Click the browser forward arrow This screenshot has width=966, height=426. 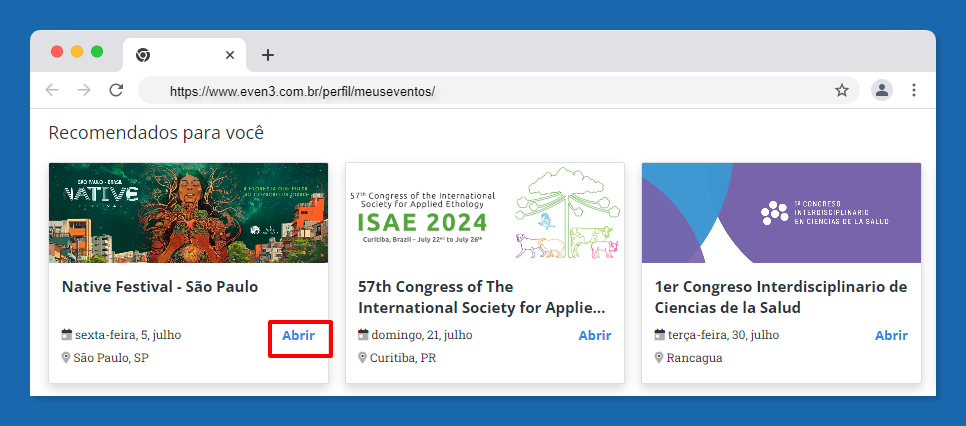(x=84, y=91)
